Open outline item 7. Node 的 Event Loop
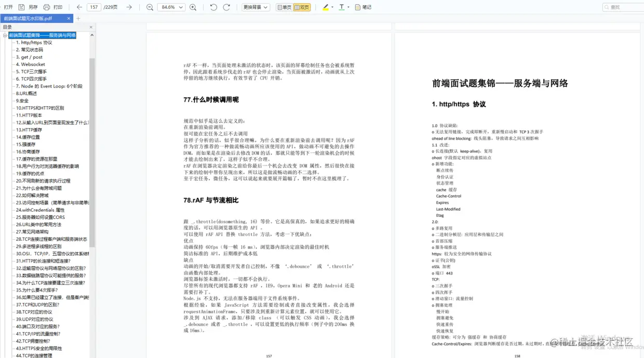 click(49, 86)
